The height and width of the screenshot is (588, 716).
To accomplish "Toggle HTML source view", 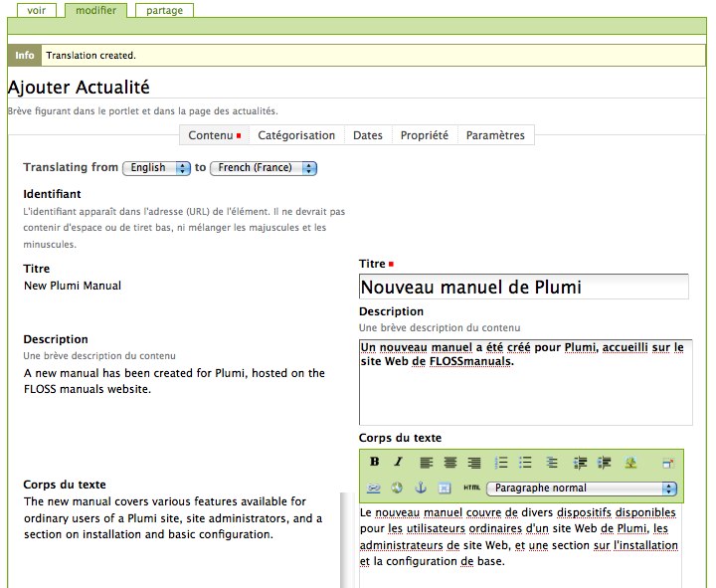I will point(471,488).
